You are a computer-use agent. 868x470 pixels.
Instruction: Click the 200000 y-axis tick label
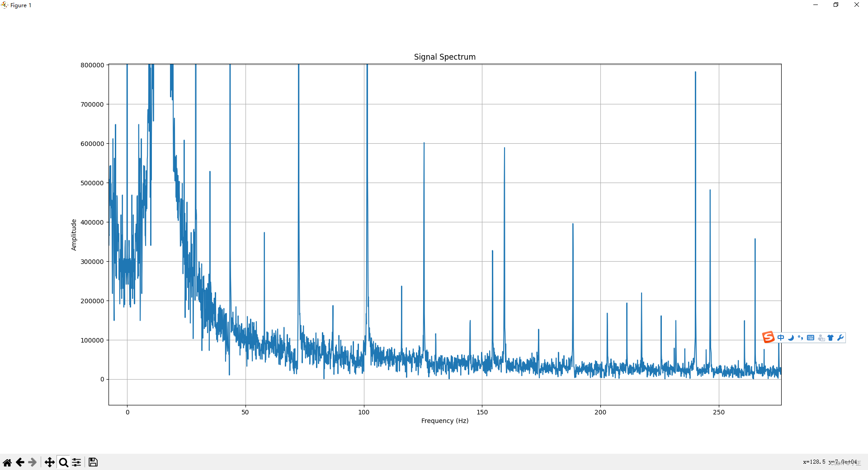(92, 301)
